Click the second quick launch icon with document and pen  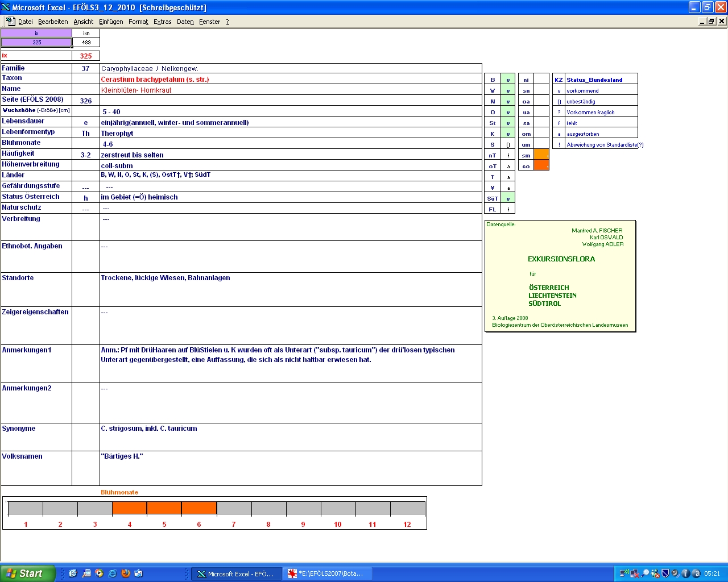click(x=86, y=573)
